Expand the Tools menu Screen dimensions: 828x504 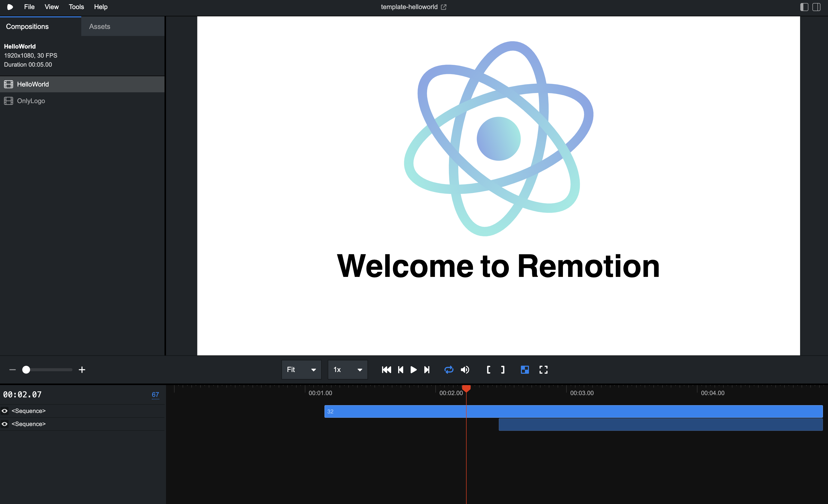click(x=76, y=7)
